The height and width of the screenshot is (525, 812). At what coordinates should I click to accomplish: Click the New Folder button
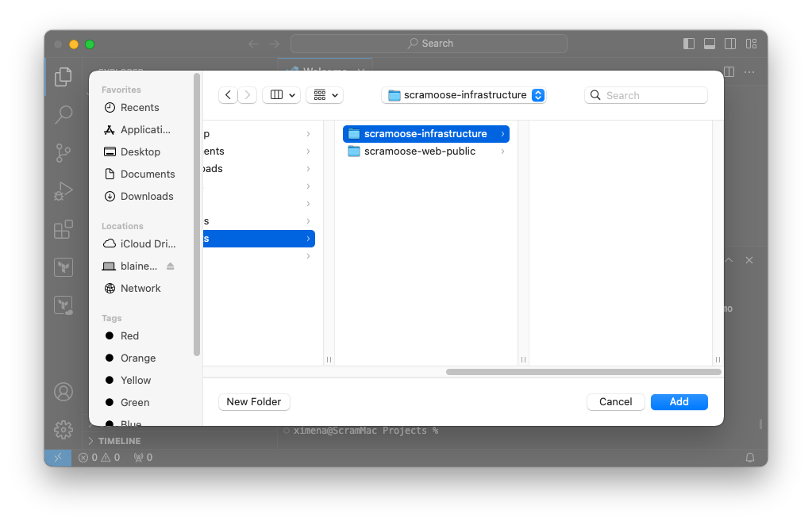click(254, 402)
